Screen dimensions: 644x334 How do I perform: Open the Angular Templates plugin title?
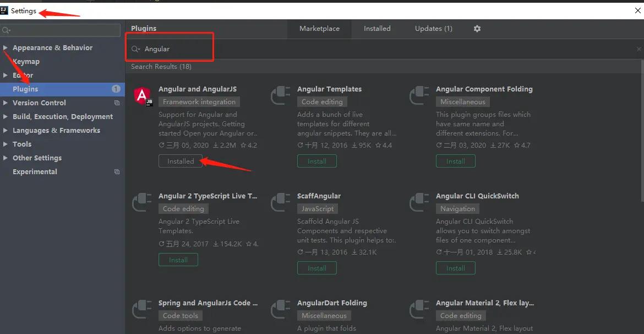(x=329, y=89)
